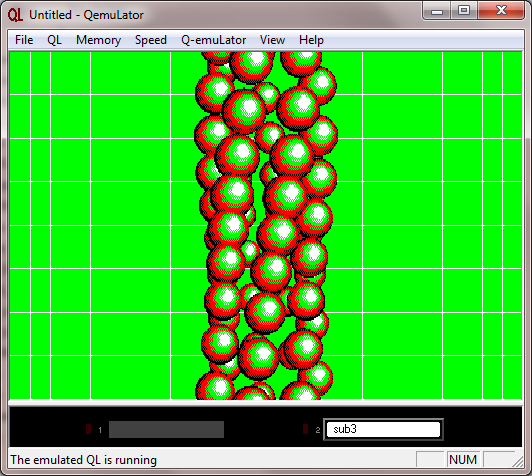This screenshot has width=532, height=476.
Task: Click the 'The emulated QL is running' status text
Action: click(x=83, y=460)
